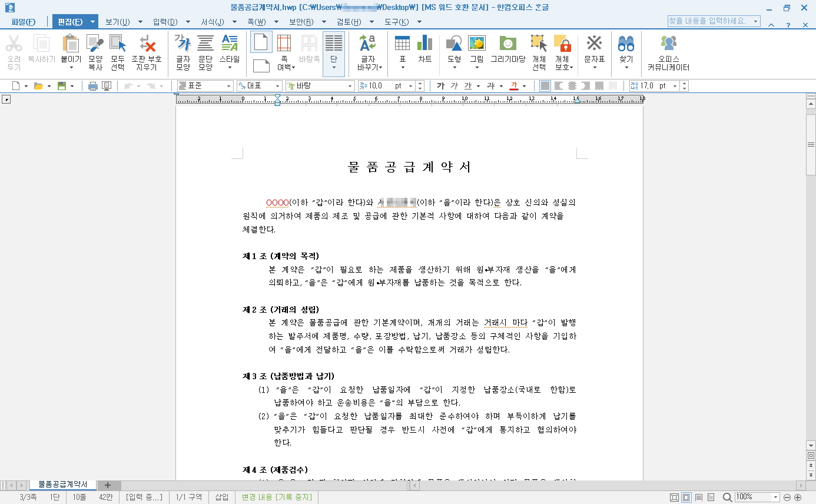Insert a picture with 그림 icon
The height and width of the screenshot is (504, 816).
point(476,44)
